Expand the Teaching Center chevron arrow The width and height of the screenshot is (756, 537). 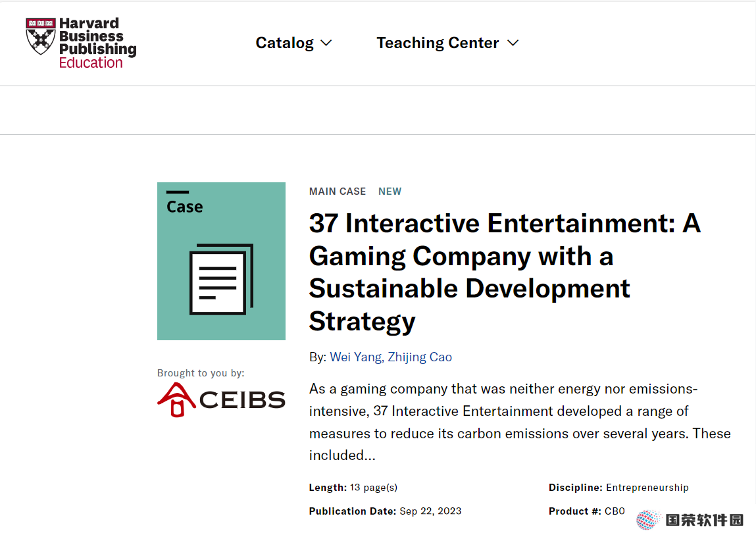pos(513,43)
